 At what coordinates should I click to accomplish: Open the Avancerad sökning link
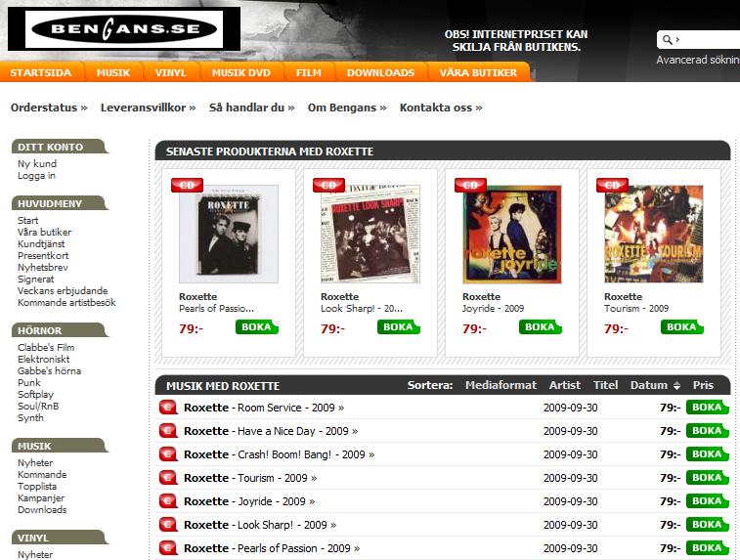pos(697,60)
